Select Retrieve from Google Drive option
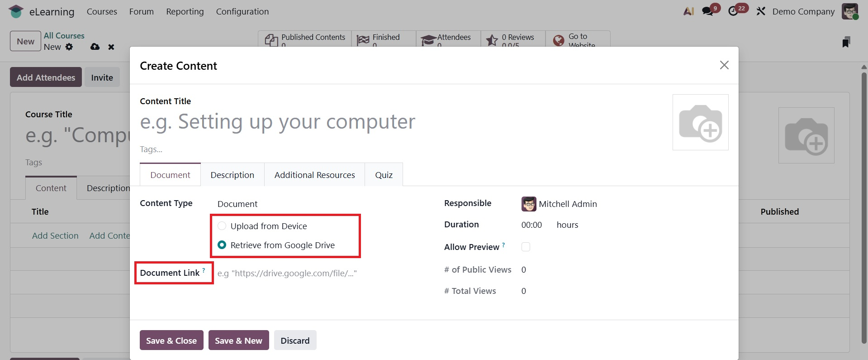Viewport: 868px width, 360px height. (222, 245)
